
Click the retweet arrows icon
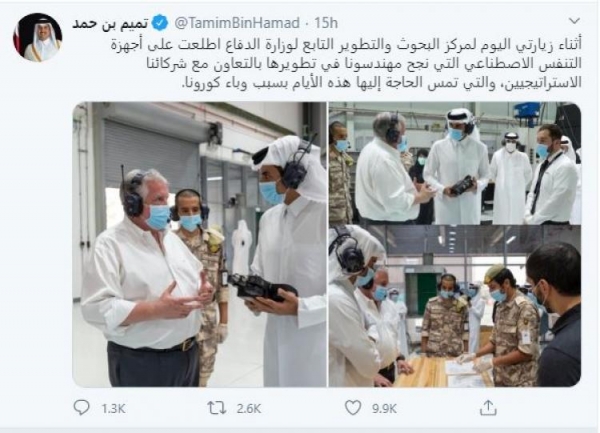click(217, 408)
